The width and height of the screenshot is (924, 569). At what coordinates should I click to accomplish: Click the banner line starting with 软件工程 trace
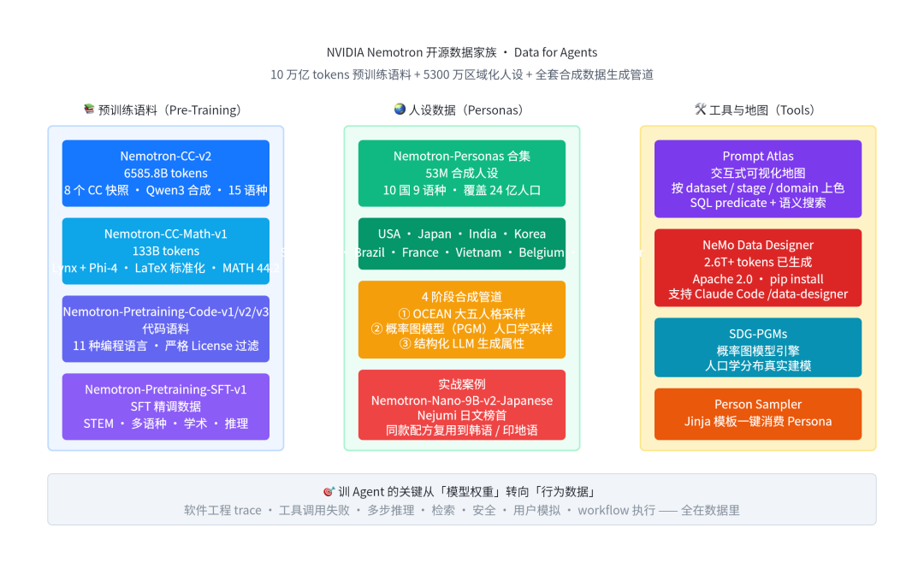462,510
